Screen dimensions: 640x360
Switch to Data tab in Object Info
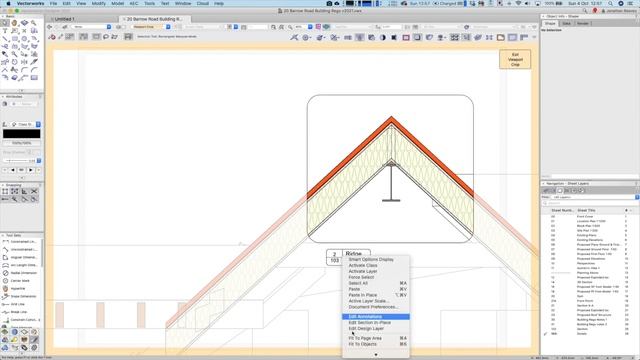pyautogui.click(x=566, y=24)
